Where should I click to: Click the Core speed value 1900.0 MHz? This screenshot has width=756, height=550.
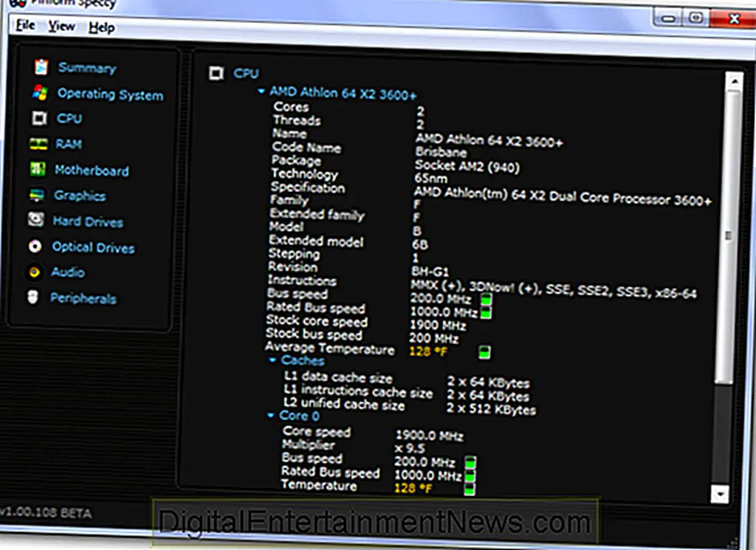pos(429,436)
